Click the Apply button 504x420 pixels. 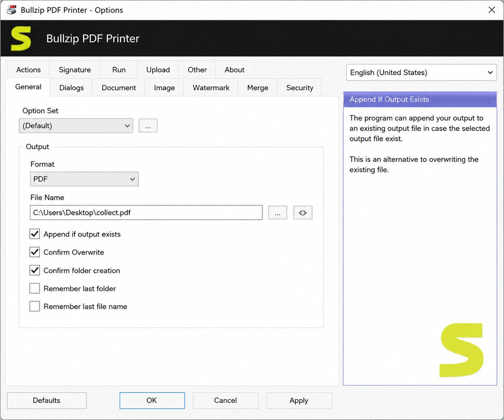(x=299, y=401)
